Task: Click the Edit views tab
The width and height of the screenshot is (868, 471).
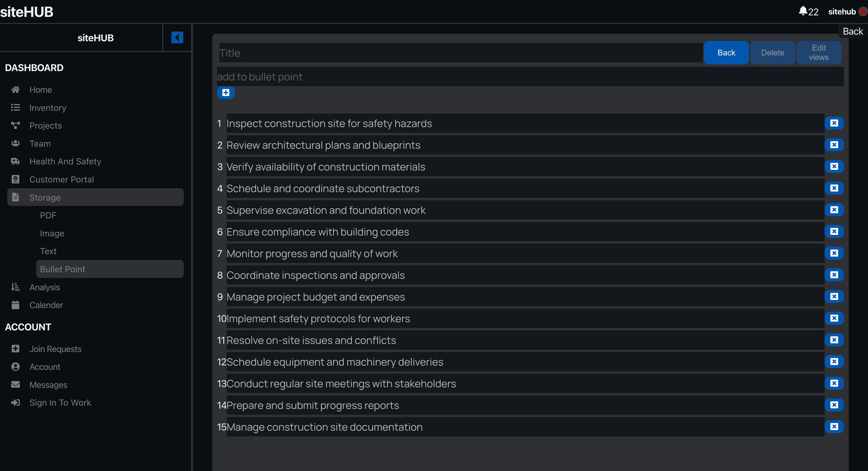Action: coord(819,53)
